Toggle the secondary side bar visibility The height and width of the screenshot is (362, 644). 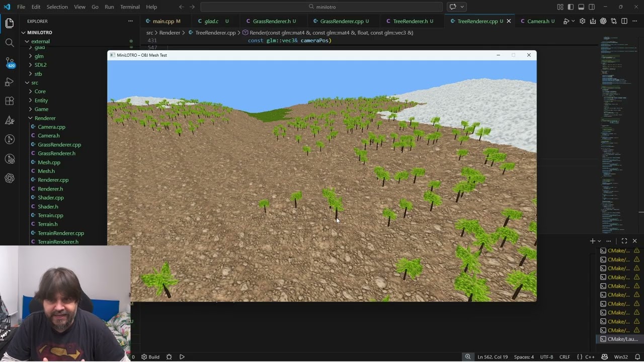click(x=592, y=7)
